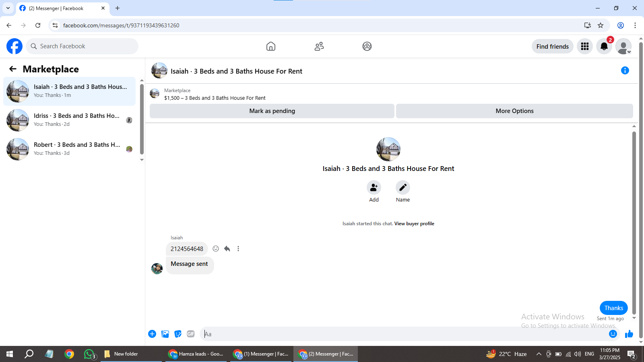Screen dimensions: 644x362
Task: Close the Messenger | Facebook browser tab
Action: 103,8
